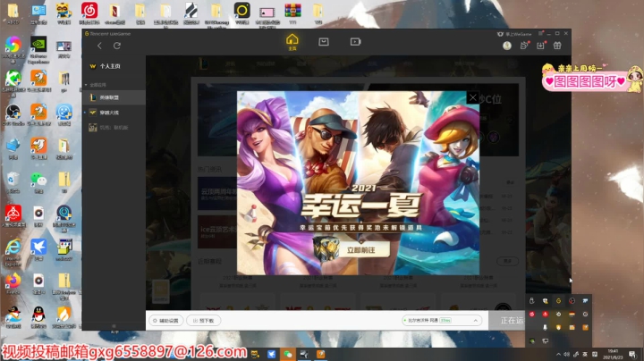Launch Internet Explorer desktop shortcut
Screen dimensions: 644x361
13,251
